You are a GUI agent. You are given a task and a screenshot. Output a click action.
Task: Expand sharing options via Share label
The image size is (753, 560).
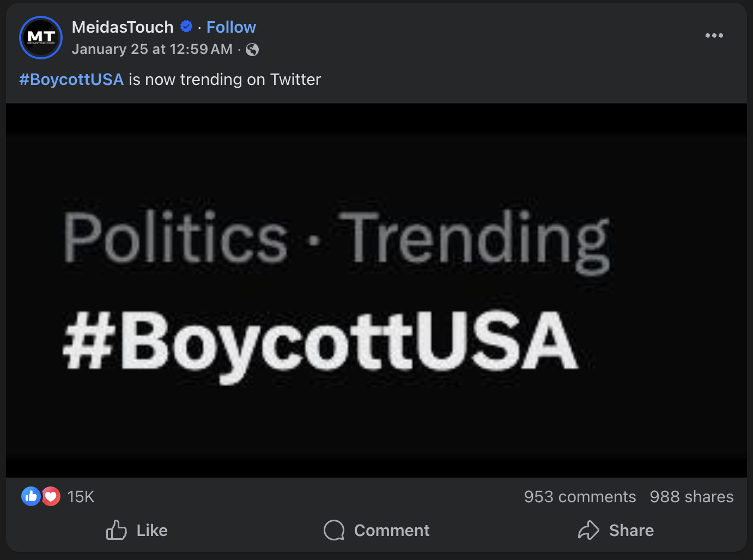tap(631, 531)
